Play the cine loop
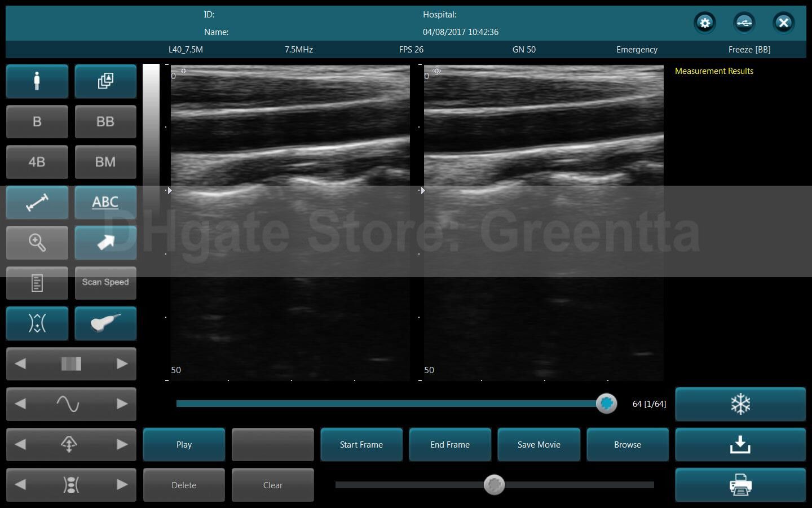 (x=184, y=445)
